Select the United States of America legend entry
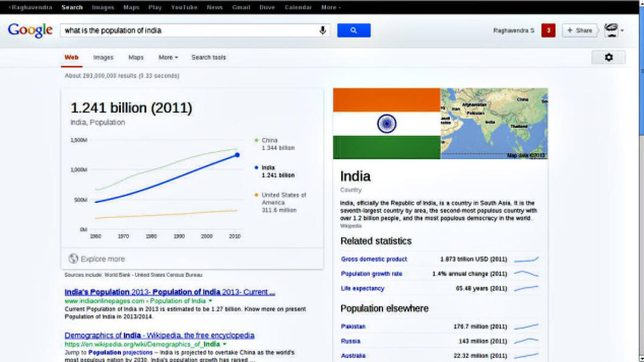The height and width of the screenshot is (362, 644). [x=281, y=202]
